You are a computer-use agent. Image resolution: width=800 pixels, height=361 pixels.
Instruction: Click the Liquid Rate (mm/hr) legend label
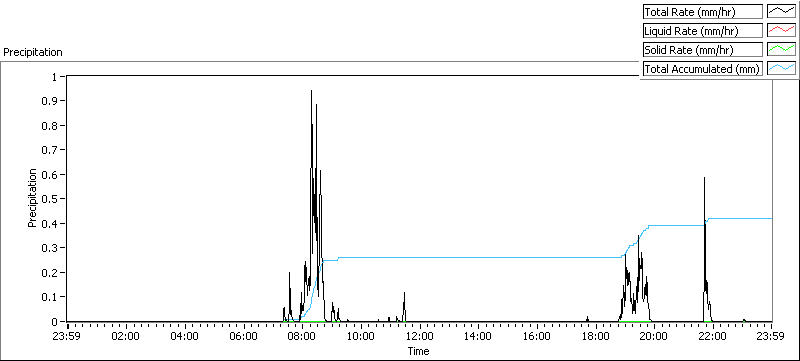coord(703,31)
